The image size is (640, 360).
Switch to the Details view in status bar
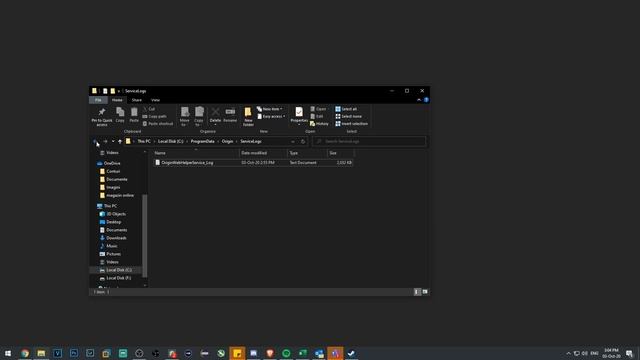417,292
